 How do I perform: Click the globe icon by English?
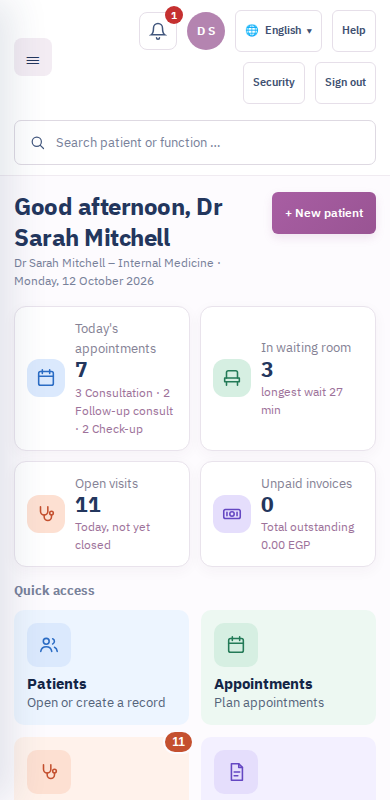click(x=252, y=31)
